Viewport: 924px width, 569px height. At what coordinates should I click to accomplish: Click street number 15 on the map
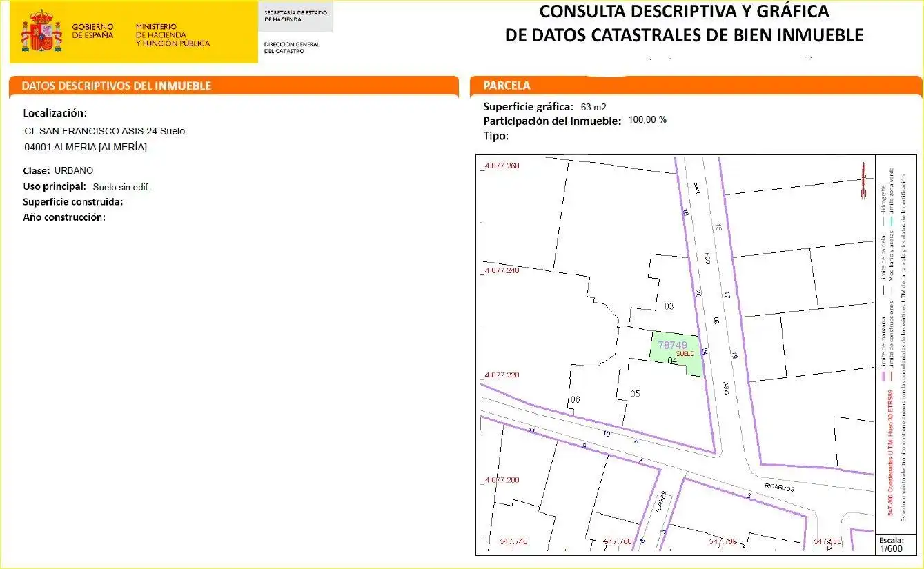point(718,227)
